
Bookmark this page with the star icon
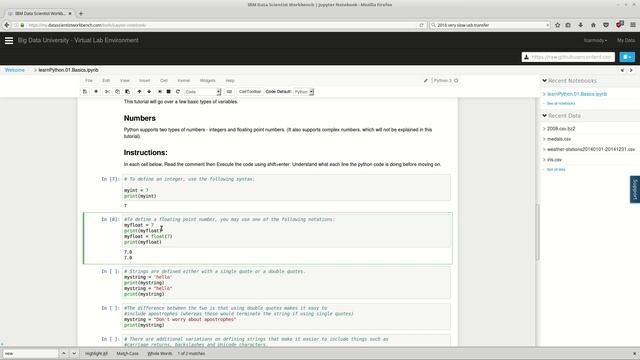point(558,25)
